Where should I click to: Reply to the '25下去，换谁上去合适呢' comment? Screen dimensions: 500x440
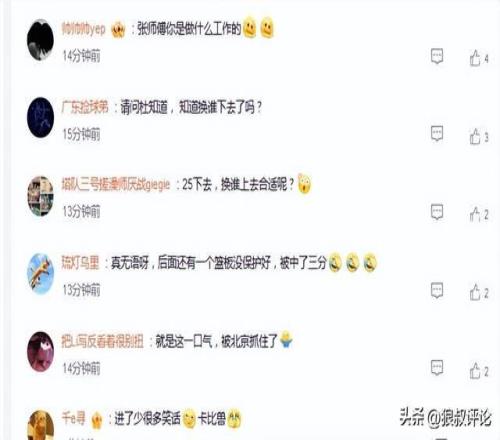(437, 212)
